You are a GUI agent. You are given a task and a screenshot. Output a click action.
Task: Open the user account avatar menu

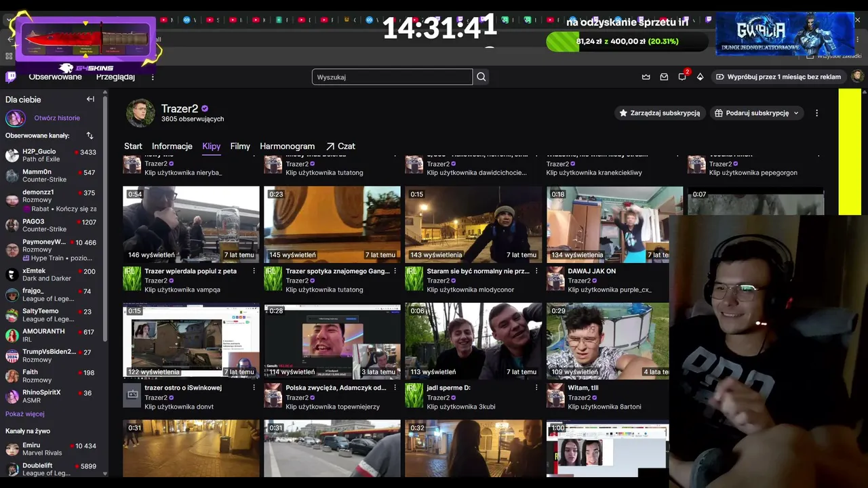857,77
